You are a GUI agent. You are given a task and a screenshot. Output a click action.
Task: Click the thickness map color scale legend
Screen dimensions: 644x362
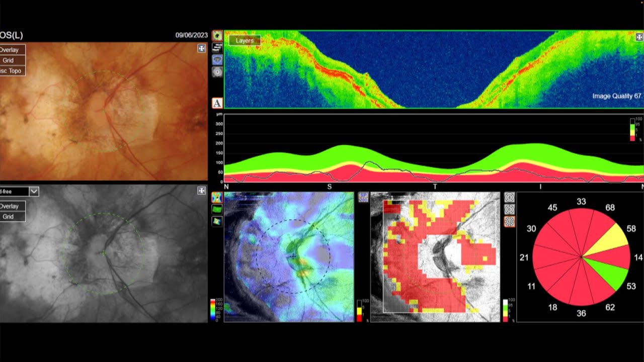coord(213,311)
